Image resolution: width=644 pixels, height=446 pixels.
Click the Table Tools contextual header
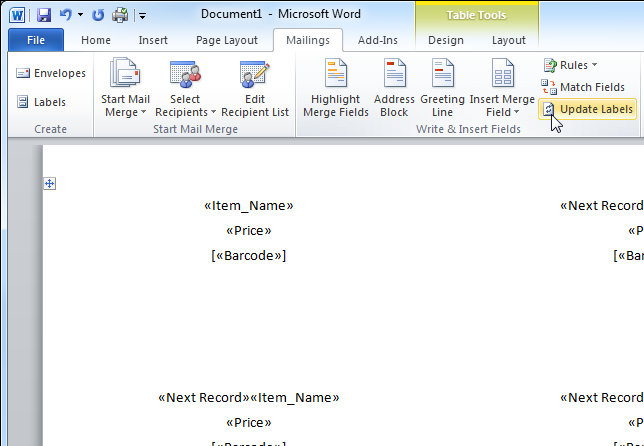(x=476, y=15)
